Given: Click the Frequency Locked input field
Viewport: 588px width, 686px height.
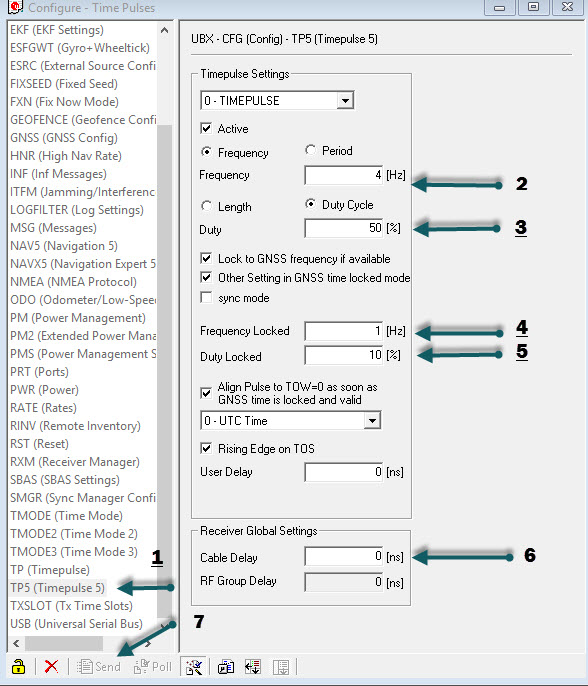Looking at the screenshot, I should (344, 331).
